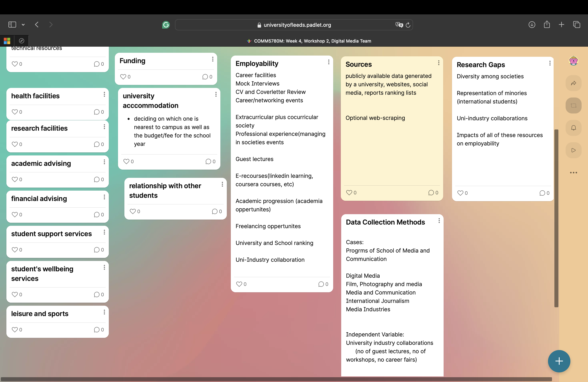Viewport: 588px width, 382px height.
Task: Expand sidebar dropdown chevron in Safari toolbar
Action: click(x=23, y=25)
